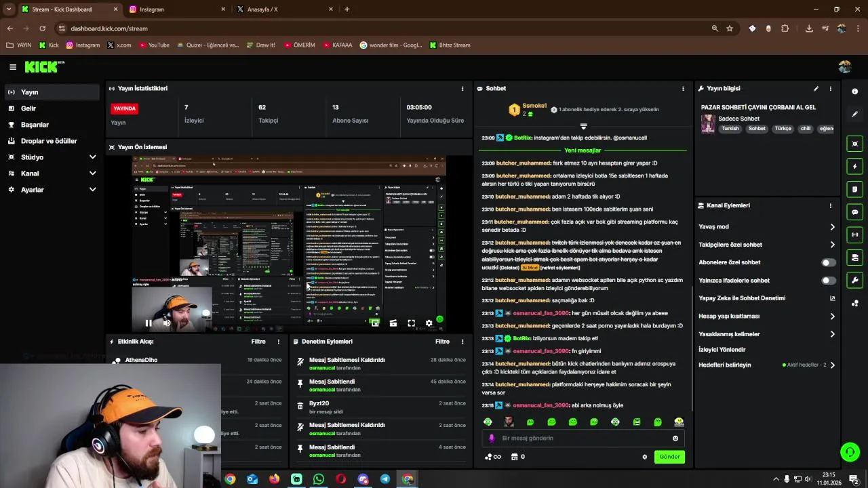This screenshot has height=488, width=868.
Task: Open the Draw It! bookmark
Action: click(260, 45)
